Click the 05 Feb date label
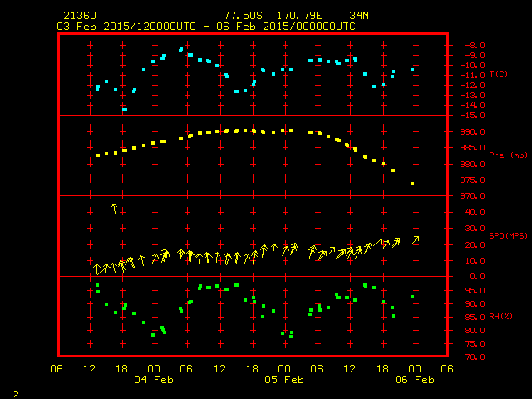 (x=283, y=379)
